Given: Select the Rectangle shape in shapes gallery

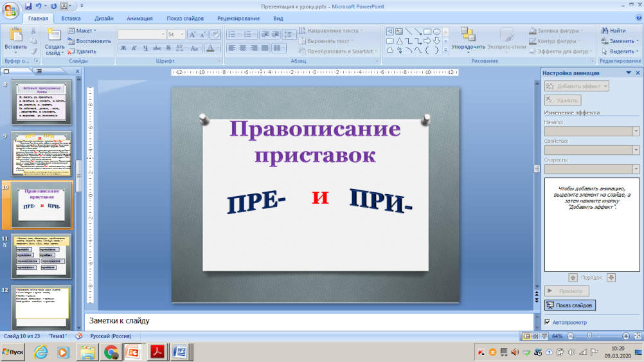Looking at the screenshot, I should [427, 32].
